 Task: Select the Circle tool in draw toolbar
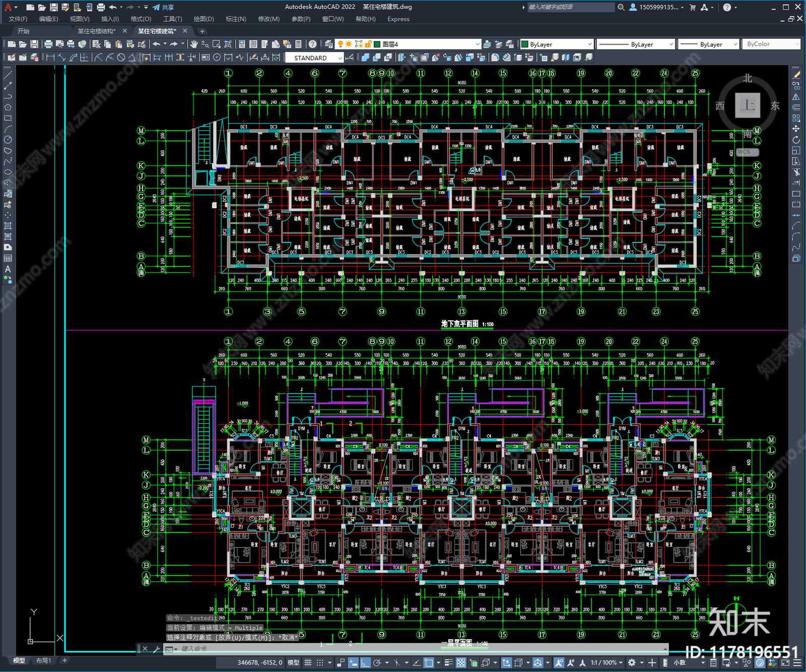pos(8,140)
